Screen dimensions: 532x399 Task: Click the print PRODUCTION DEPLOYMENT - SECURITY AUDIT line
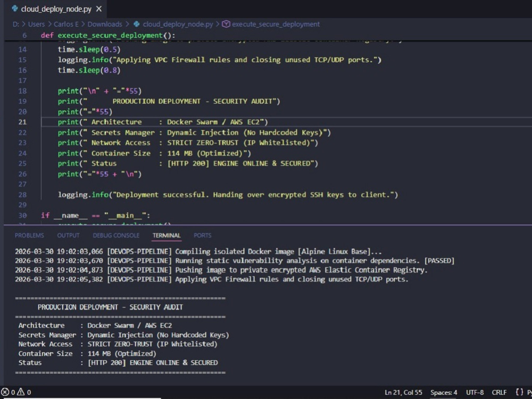[x=169, y=101]
